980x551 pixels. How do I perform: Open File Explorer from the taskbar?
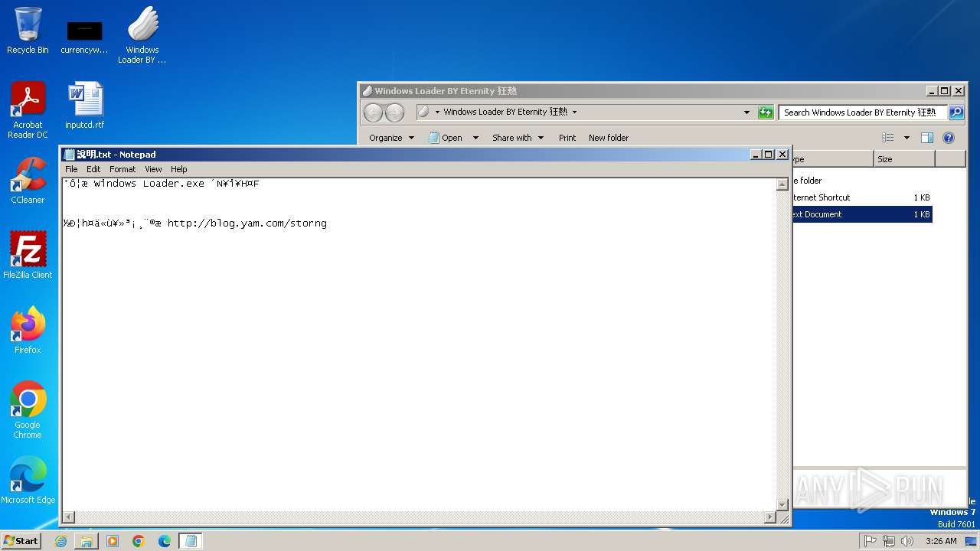(87, 541)
